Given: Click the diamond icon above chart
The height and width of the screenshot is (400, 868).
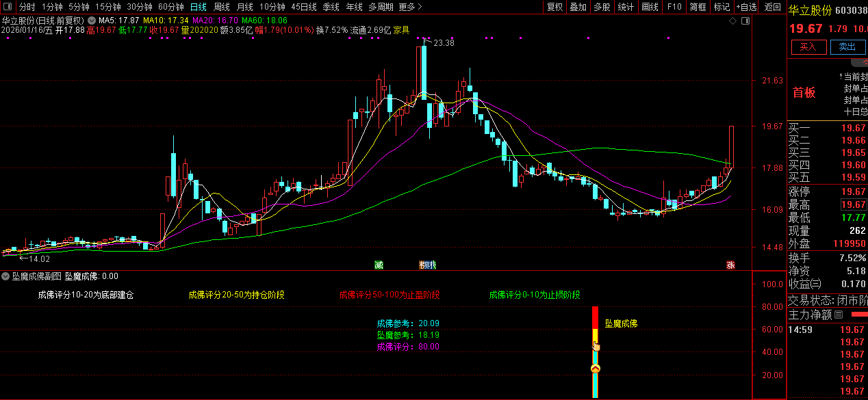Looking at the screenshot, I should [732, 21].
